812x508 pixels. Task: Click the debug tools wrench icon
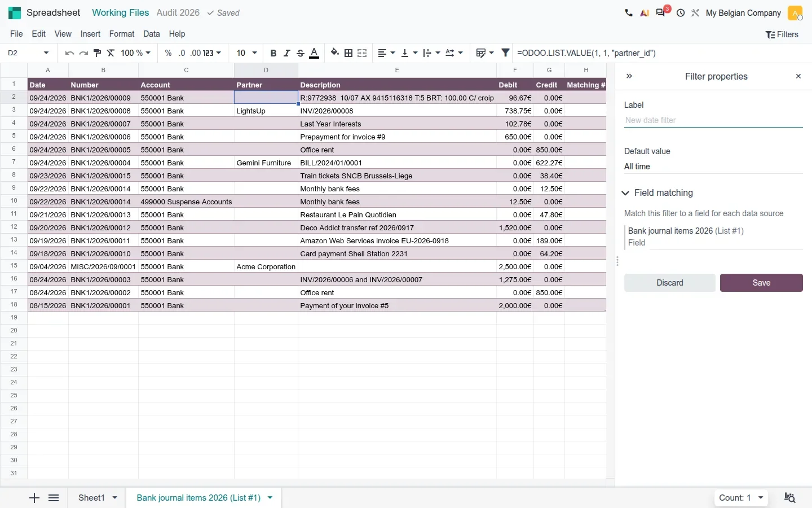point(695,12)
